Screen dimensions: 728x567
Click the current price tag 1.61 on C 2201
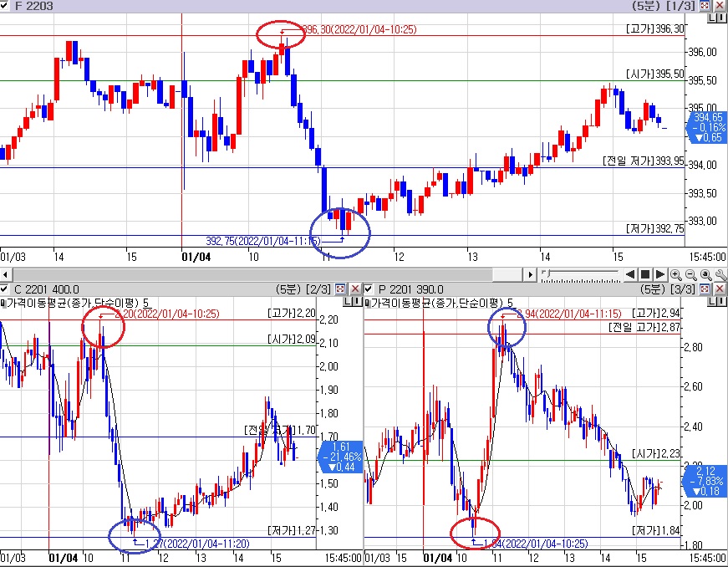tap(342, 457)
